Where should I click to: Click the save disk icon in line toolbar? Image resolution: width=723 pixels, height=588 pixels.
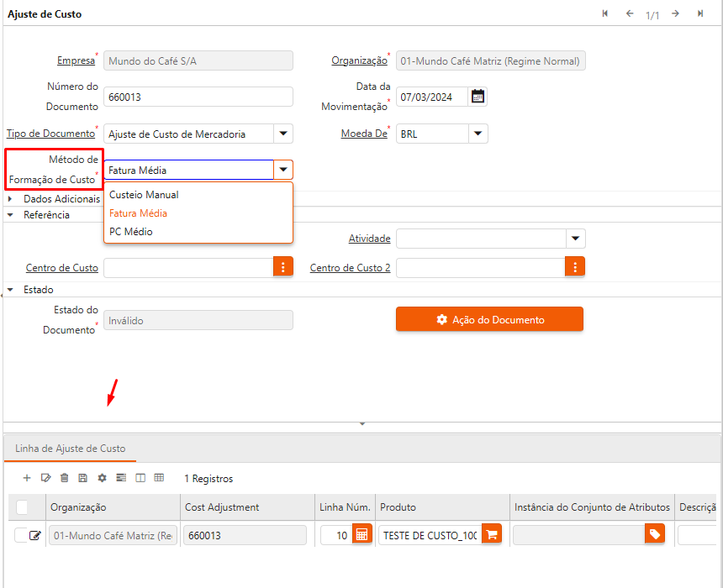(x=82, y=478)
